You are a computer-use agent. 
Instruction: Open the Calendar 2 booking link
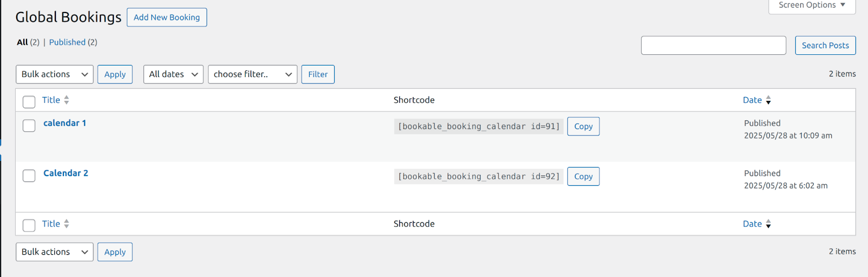tap(66, 173)
